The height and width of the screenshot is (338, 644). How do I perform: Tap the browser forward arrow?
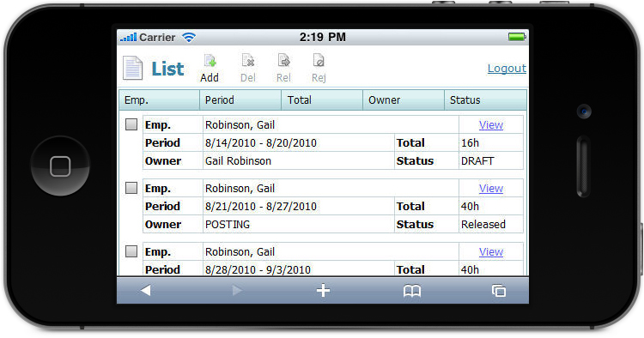click(x=237, y=291)
